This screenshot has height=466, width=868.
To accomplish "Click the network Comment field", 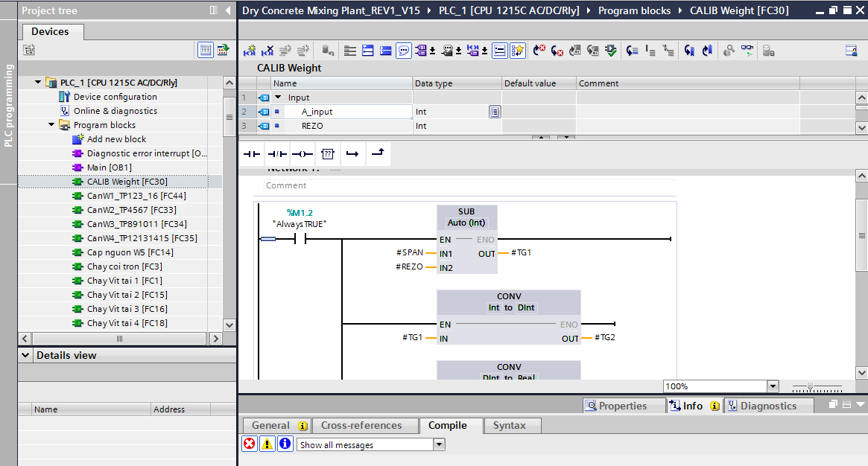I will [470, 186].
